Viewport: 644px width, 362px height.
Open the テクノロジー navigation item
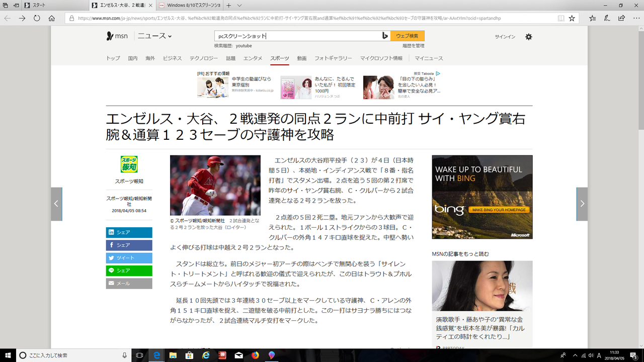pos(204,58)
